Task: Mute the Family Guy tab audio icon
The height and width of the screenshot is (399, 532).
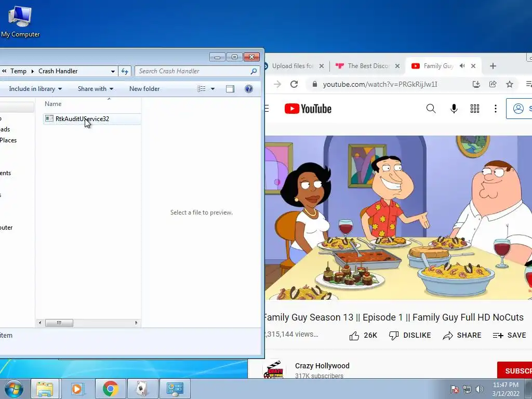Action: pos(462,66)
